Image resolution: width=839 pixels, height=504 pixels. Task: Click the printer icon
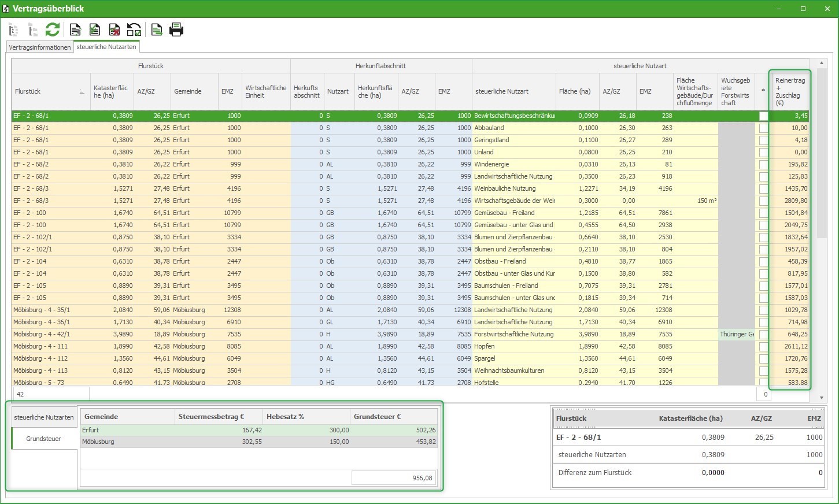[x=176, y=29]
